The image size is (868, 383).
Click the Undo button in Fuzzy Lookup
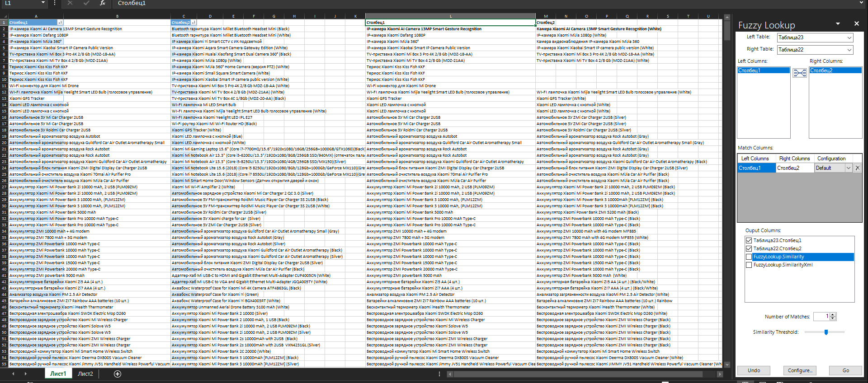pyautogui.click(x=754, y=370)
